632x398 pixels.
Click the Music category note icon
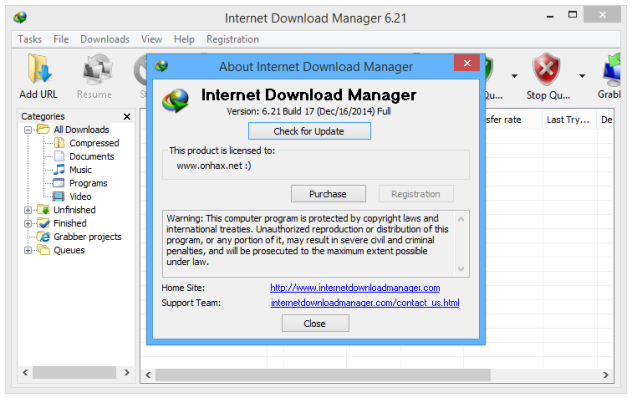point(59,169)
